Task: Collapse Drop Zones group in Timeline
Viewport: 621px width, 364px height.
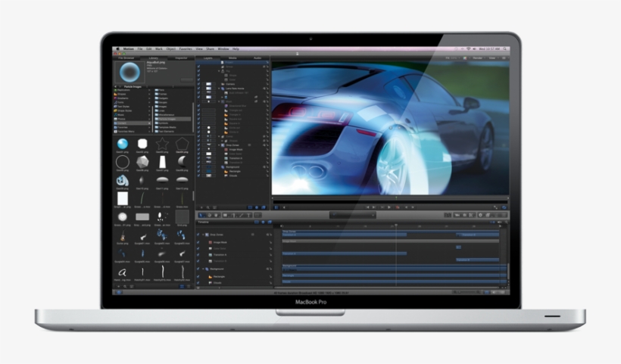Action: 203,235
